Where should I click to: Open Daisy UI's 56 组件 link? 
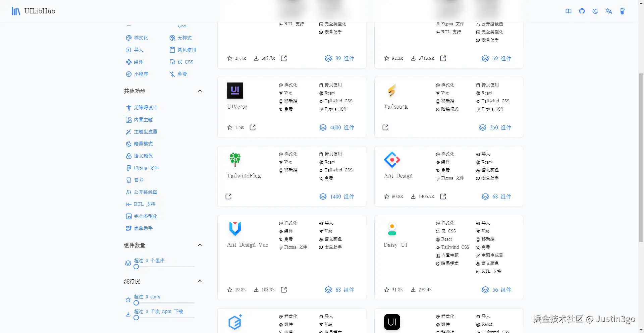click(496, 290)
